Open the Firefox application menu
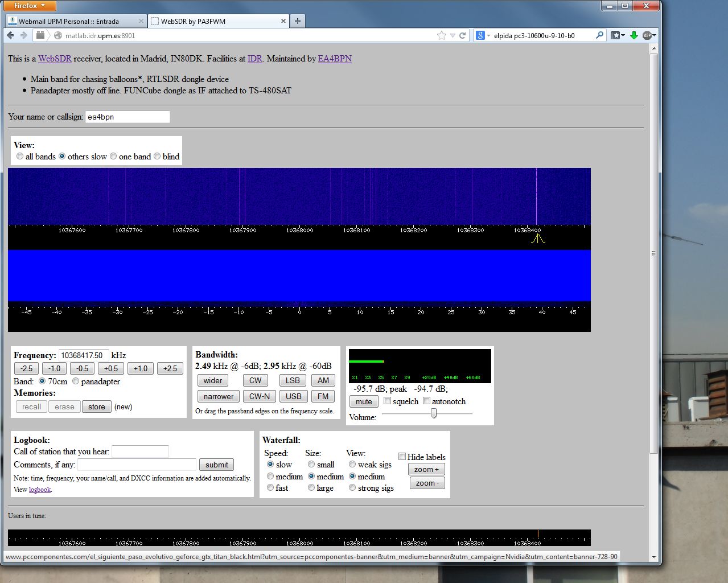Viewport: 728px width, 583px height. [x=28, y=6]
